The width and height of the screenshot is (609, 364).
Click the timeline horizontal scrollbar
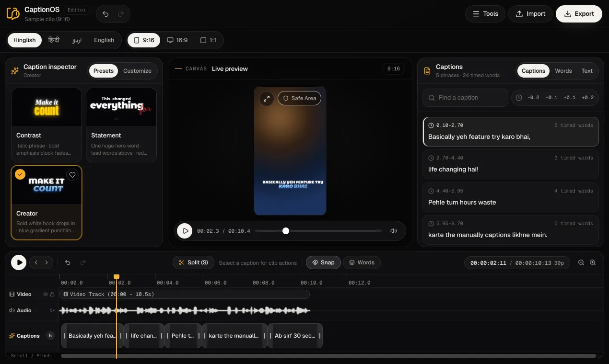coord(328,356)
